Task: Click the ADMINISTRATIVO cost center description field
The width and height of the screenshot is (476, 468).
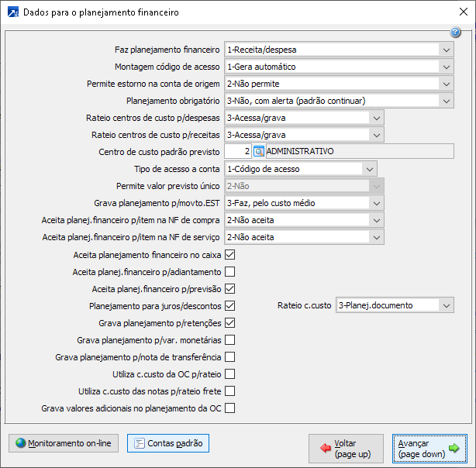Action: tap(360, 151)
